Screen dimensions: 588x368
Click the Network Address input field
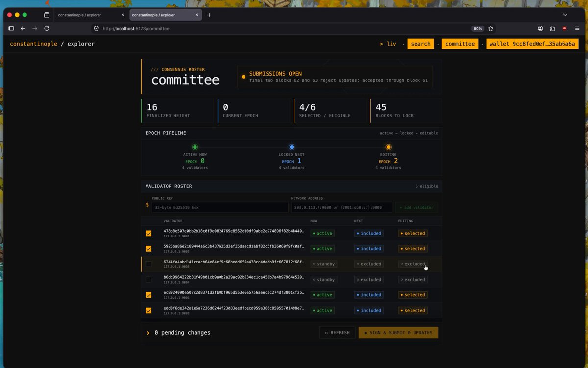pyautogui.click(x=342, y=207)
